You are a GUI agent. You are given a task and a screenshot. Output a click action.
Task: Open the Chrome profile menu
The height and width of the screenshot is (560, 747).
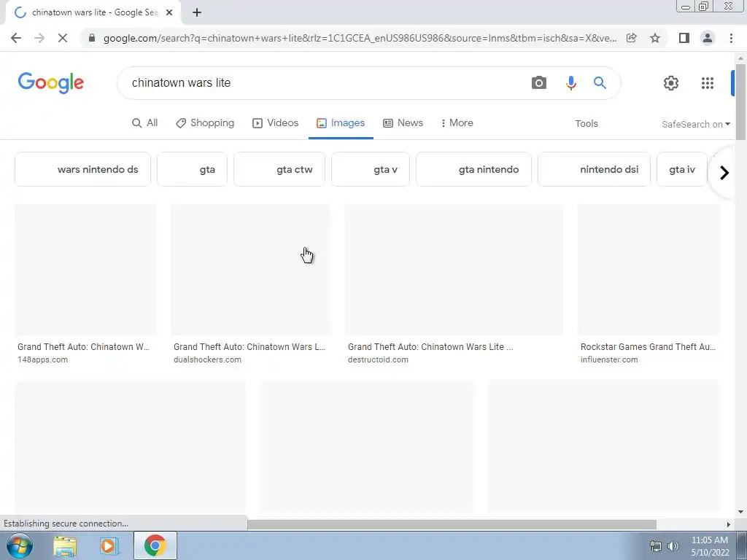708,38
